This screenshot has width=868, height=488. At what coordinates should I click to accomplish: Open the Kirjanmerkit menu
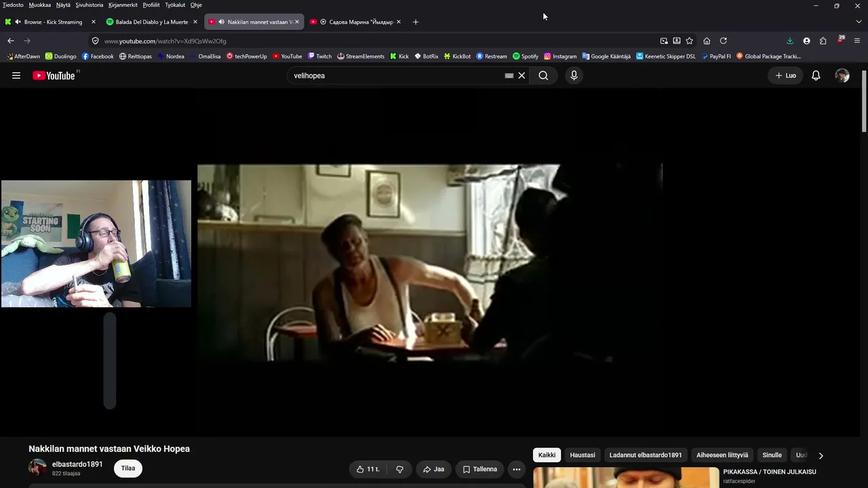click(x=123, y=5)
